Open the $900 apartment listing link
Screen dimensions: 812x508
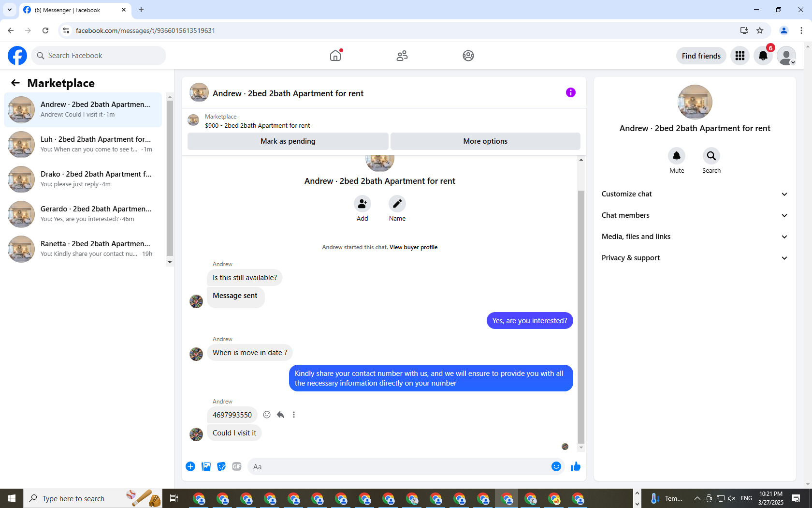258,126
